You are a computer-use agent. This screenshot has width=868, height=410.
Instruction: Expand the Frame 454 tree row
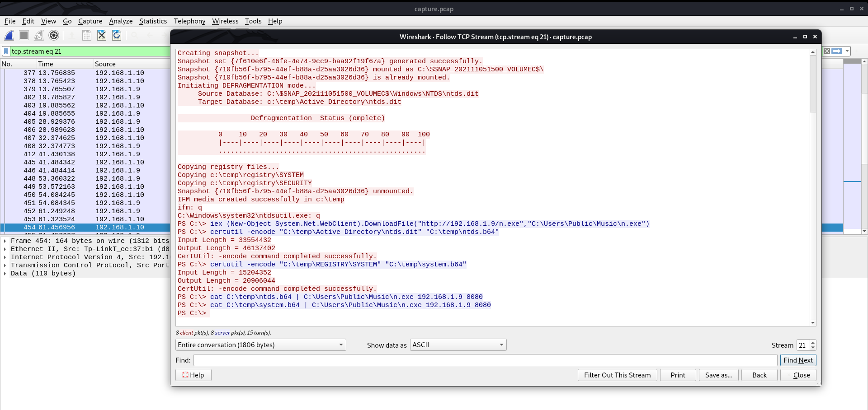pos(5,241)
